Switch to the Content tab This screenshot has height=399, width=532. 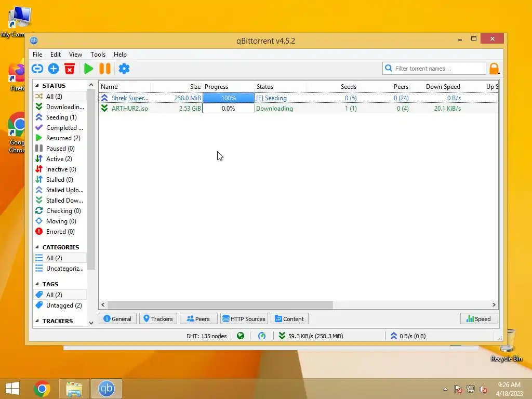tap(289, 319)
